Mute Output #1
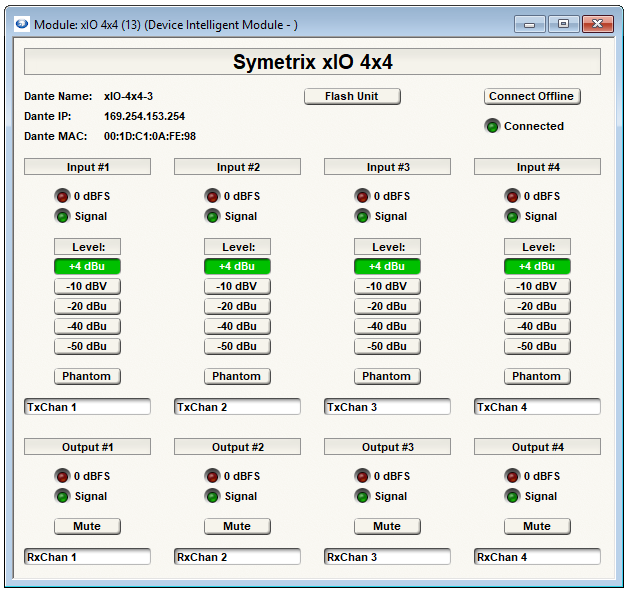The height and width of the screenshot is (595, 630). point(87,526)
